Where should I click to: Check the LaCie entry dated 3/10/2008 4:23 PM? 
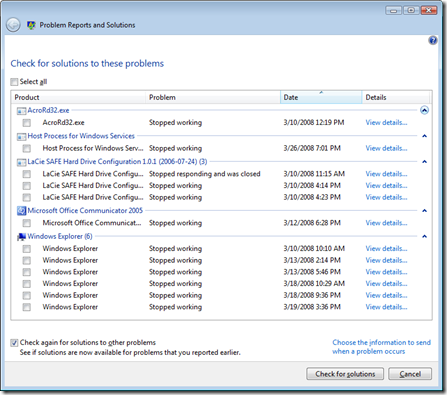[27, 197]
